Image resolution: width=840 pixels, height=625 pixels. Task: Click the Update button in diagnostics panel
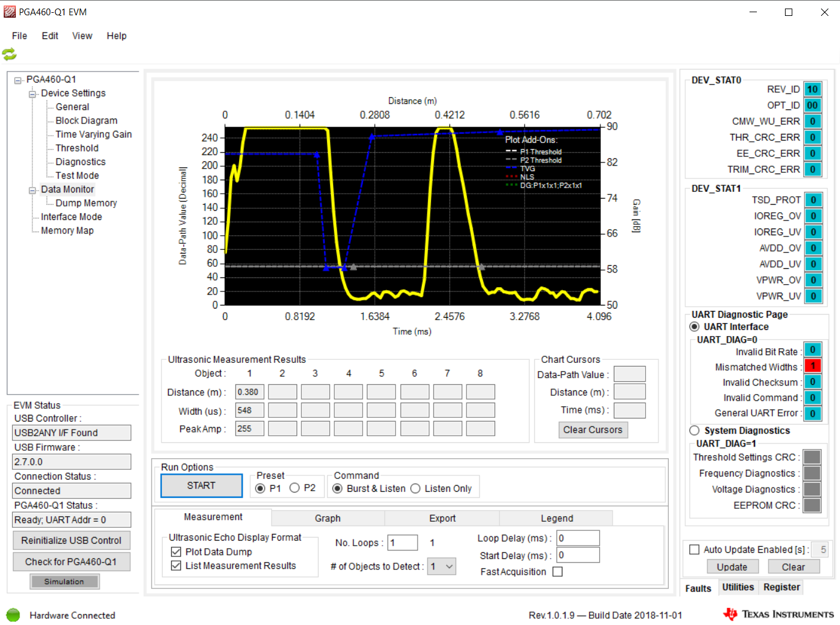point(732,567)
